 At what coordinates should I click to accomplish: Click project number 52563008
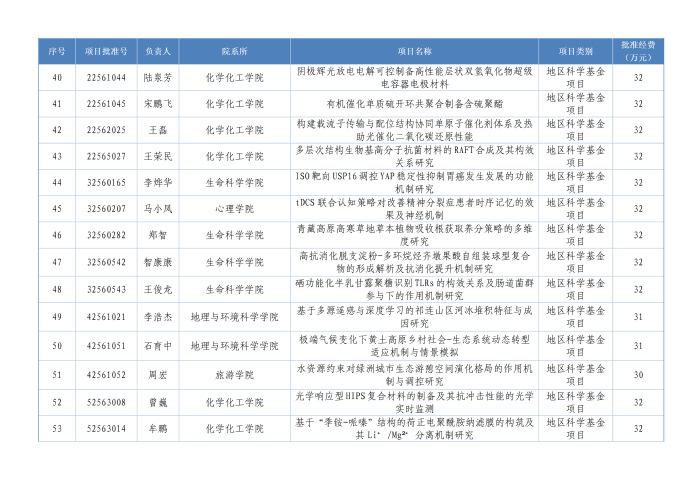point(106,402)
